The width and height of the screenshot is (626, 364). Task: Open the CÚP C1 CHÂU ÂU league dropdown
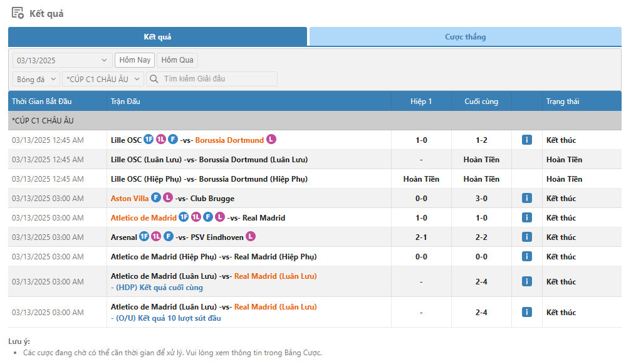pyautogui.click(x=103, y=79)
